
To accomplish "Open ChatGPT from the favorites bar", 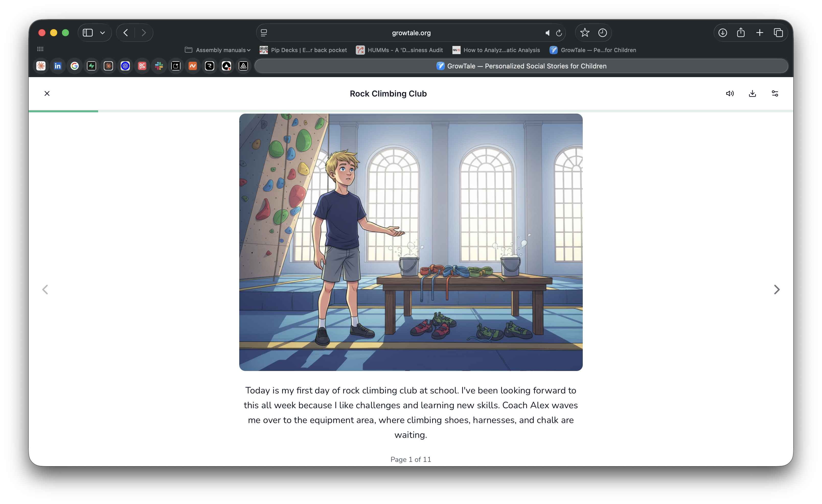I will 125,66.
